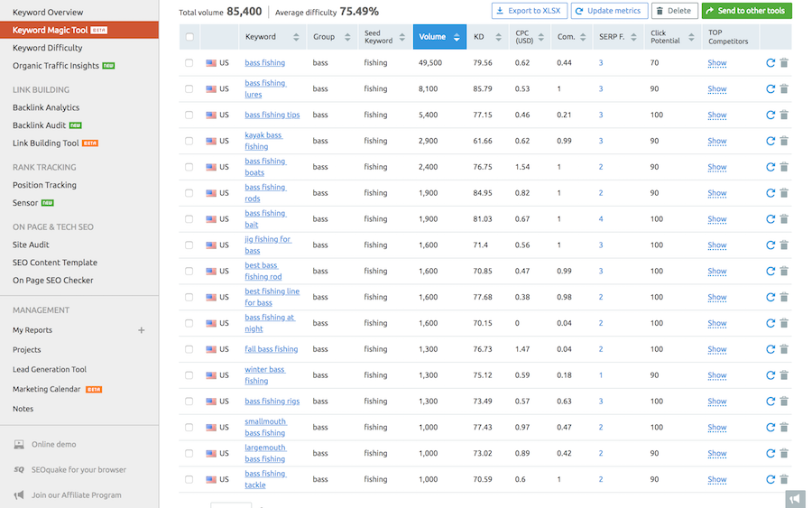Viewport: 812px width, 508px height.
Task: Check the box for 'bass fishing lures'
Action: 189,88
